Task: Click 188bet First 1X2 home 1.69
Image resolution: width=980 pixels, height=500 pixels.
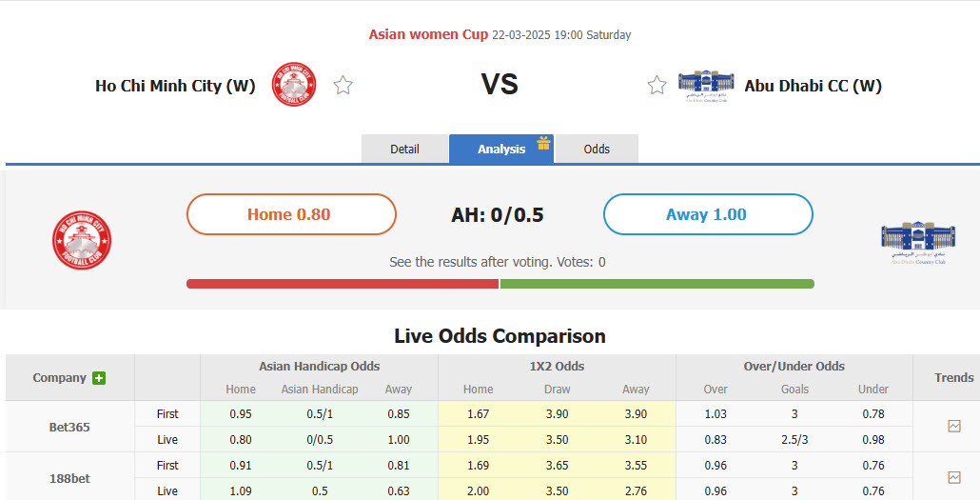Action: (x=479, y=465)
